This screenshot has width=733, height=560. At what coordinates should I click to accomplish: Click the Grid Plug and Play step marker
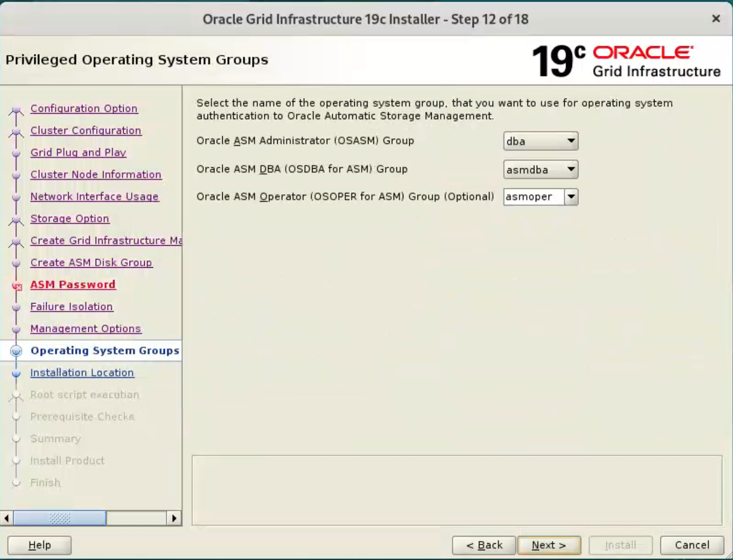pos(16,154)
